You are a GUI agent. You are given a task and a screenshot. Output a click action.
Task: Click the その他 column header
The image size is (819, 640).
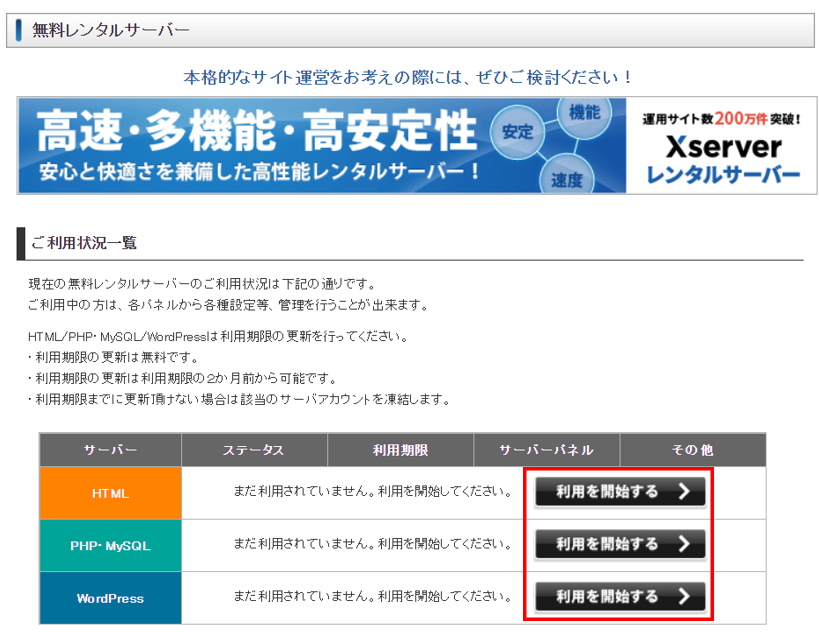click(692, 450)
